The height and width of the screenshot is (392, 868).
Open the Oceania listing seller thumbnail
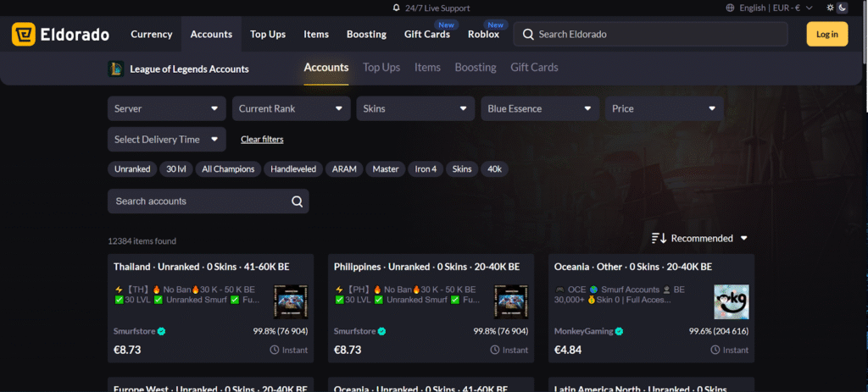coord(731,301)
